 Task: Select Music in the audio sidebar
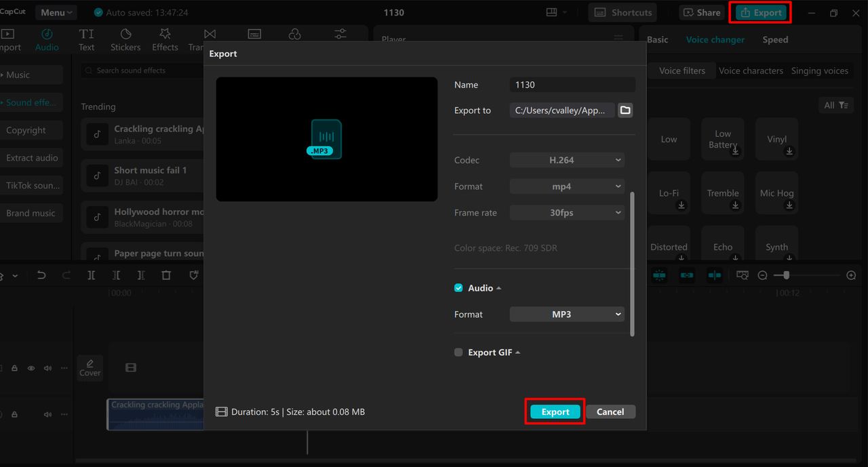coord(31,75)
